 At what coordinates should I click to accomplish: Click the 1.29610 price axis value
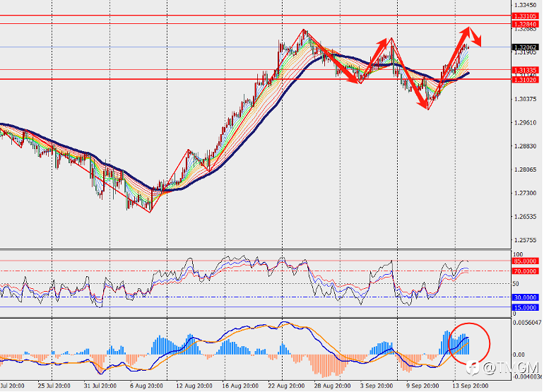525,123
